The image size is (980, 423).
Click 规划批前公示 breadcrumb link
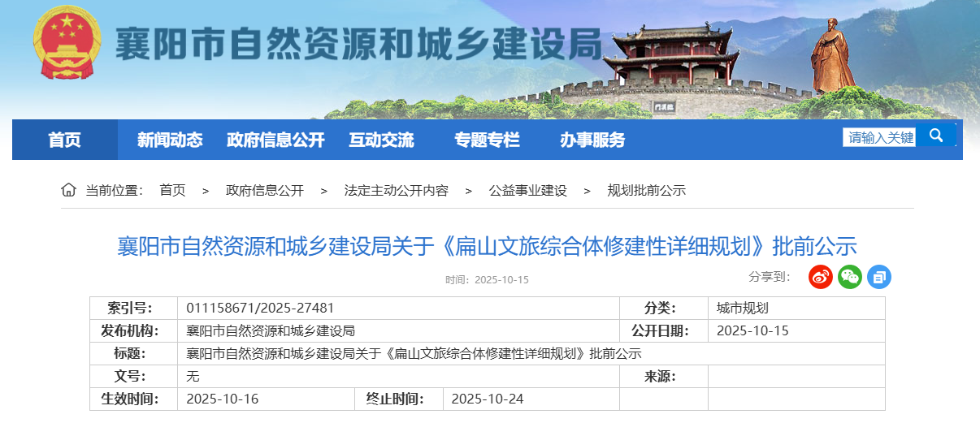(647, 191)
